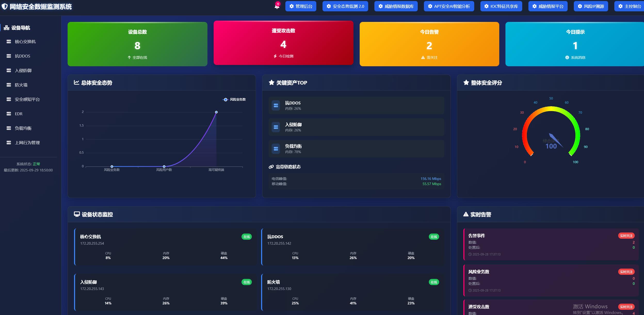Click the server icon beside EDR

[x=9, y=114]
